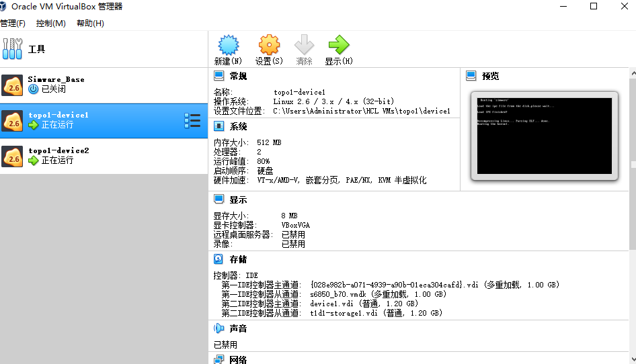The height and width of the screenshot is (364, 636).
Task: Click the {028e982b-...}.vdi disk entry
Action: 435,285
